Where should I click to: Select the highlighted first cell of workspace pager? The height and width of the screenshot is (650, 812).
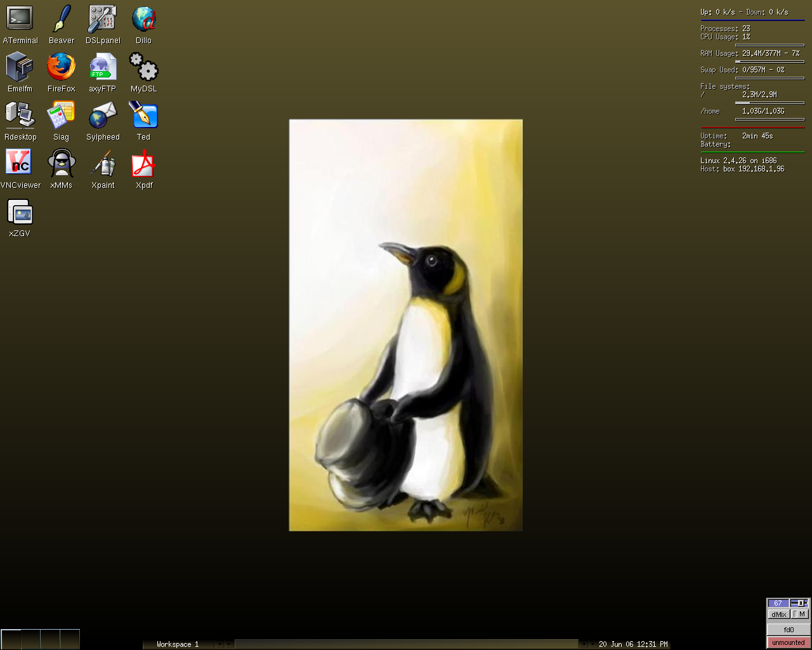[11, 639]
